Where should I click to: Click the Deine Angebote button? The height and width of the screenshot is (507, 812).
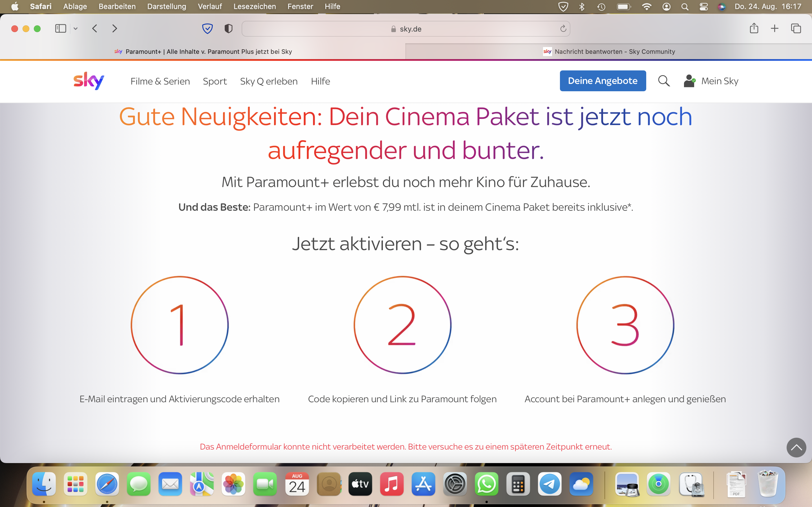coord(603,81)
